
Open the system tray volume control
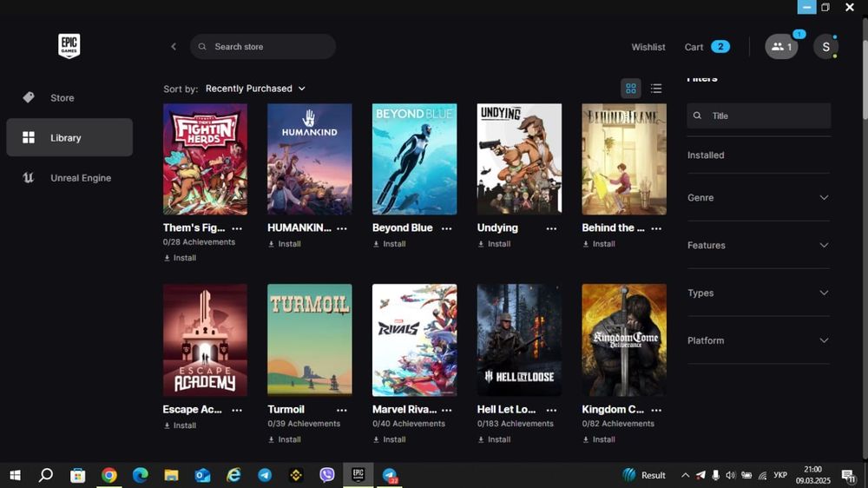click(x=731, y=475)
